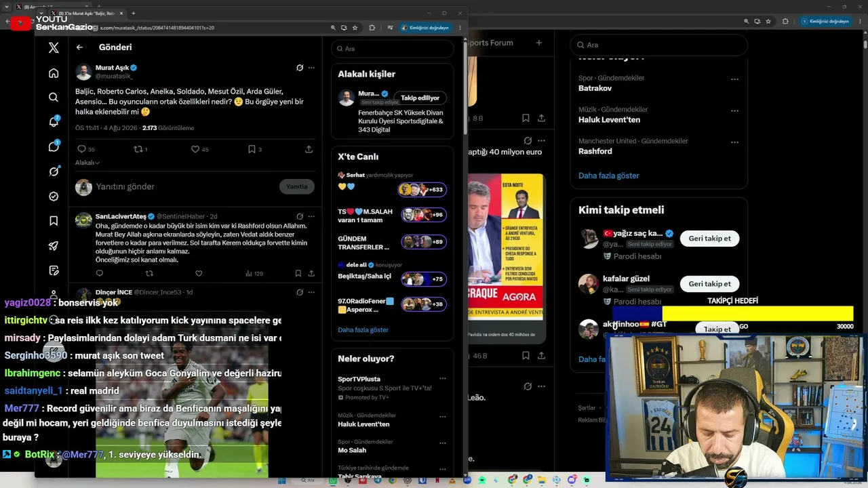
Task: Open the Batrakov trend in the back window
Action: (x=595, y=88)
